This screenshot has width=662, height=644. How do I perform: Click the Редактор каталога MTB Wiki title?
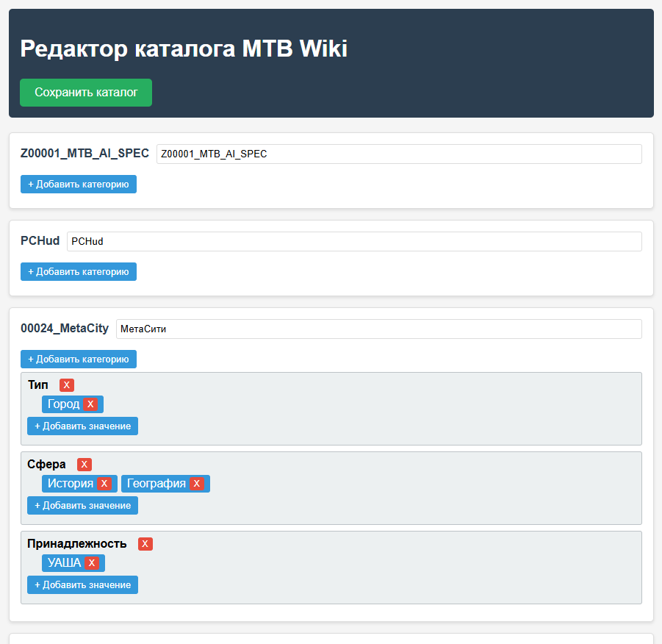184,49
